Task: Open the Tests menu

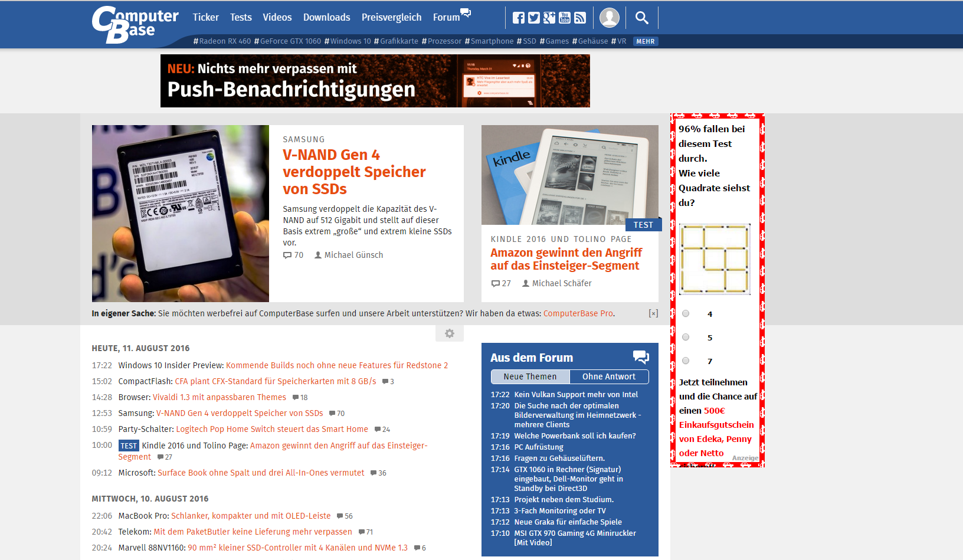Action: [x=241, y=17]
